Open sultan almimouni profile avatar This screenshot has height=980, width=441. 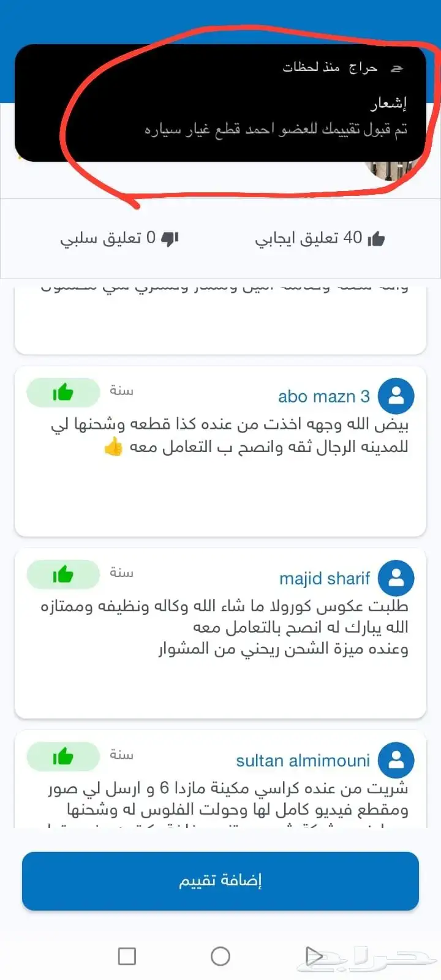[396, 760]
